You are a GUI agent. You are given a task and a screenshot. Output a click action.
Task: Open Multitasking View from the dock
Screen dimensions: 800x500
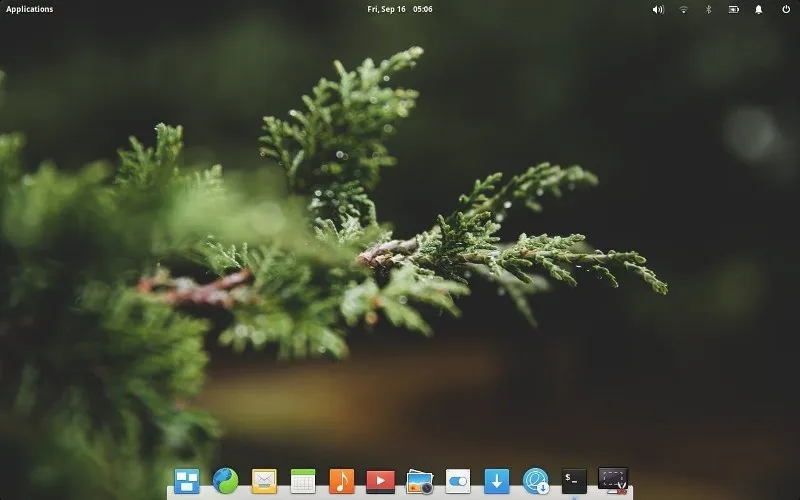pyautogui.click(x=187, y=481)
